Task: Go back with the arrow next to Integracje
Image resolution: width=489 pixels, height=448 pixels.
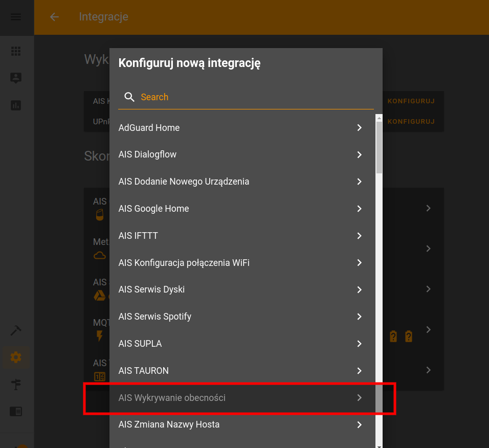Action: (55, 17)
